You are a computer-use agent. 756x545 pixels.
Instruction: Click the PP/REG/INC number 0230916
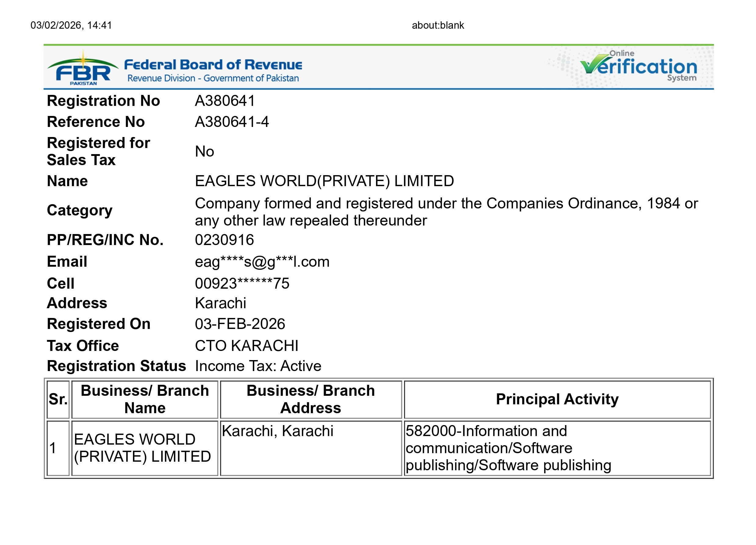tap(224, 240)
